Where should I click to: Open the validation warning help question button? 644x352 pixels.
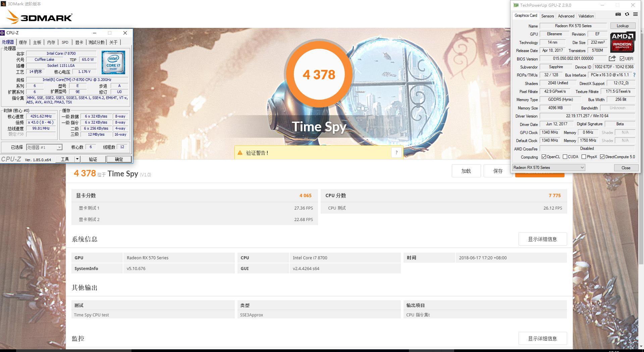click(396, 152)
